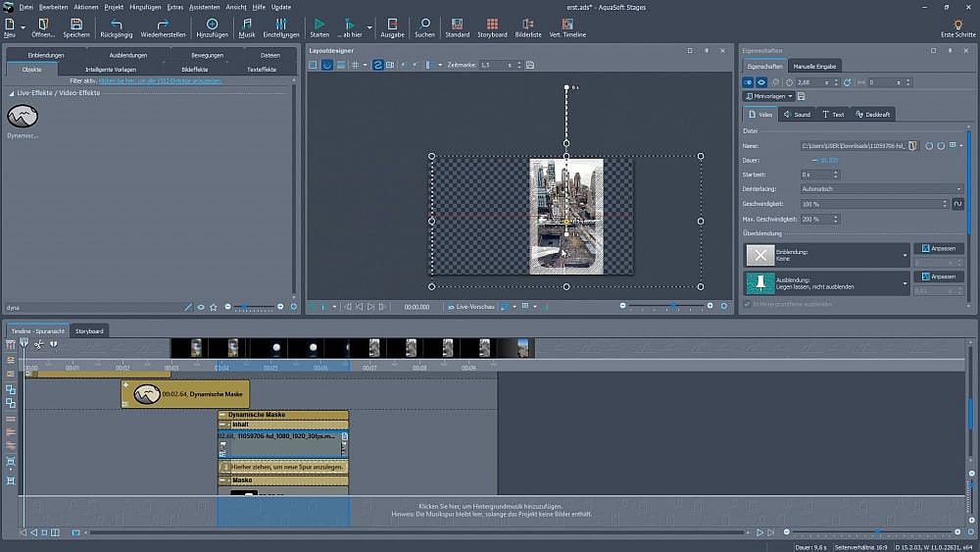
Task: Click the Speichern save icon
Action: [x=75, y=24]
